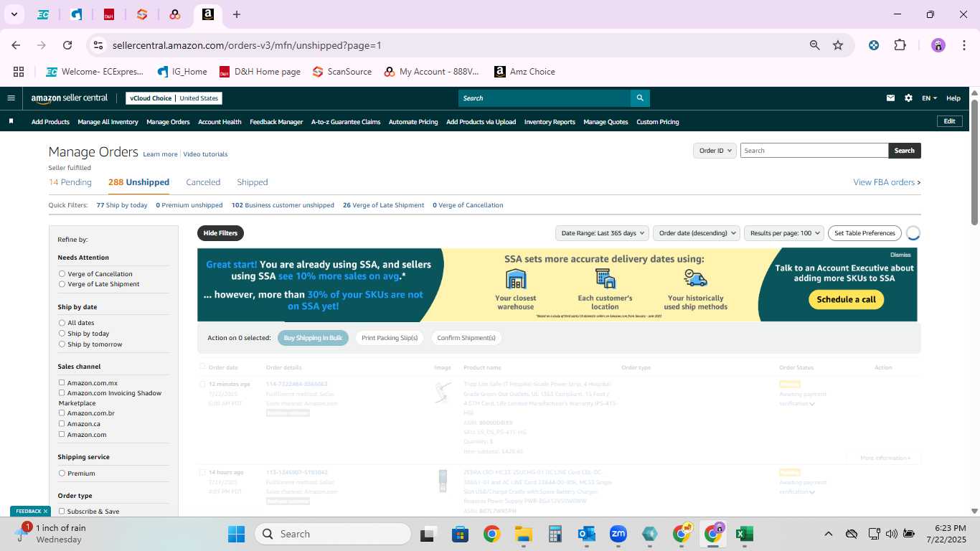Open Results per page 100 dropdown
The width and height of the screenshot is (980, 551).
point(784,233)
